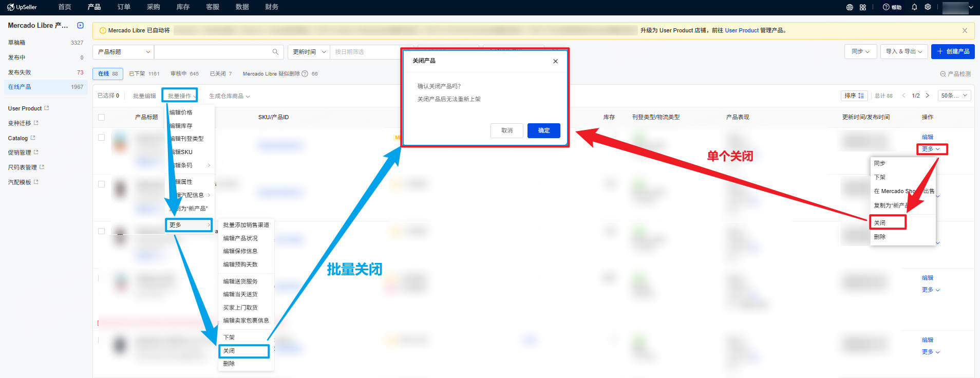Tick the second product row checkbox

101,184
